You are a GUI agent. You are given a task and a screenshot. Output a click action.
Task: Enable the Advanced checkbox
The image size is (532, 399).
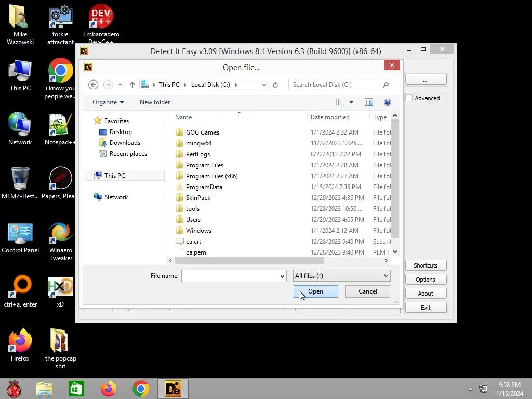[x=409, y=98]
